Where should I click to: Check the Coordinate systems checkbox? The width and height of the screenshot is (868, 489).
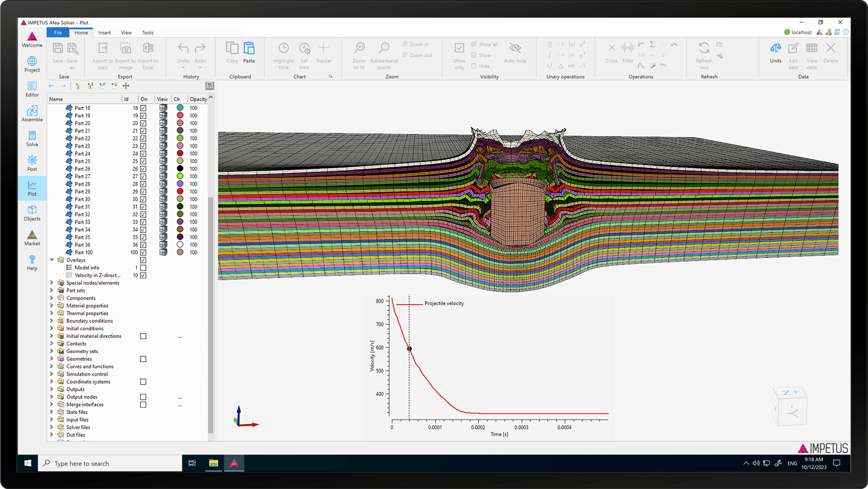(x=143, y=382)
